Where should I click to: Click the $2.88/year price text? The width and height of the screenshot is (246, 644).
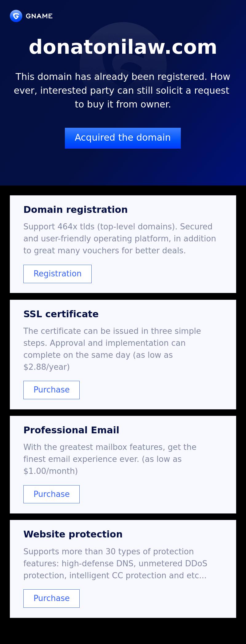click(46, 367)
